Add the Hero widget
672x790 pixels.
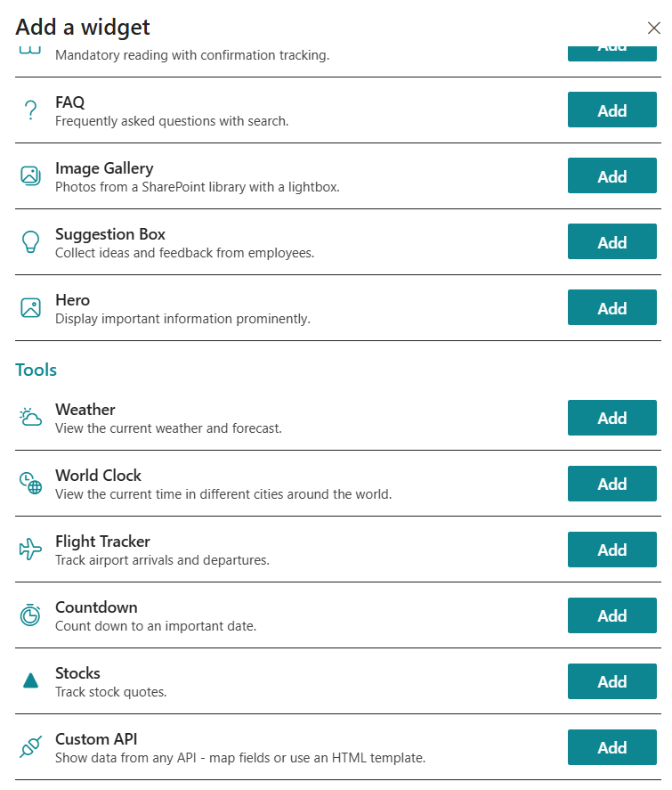click(x=612, y=308)
